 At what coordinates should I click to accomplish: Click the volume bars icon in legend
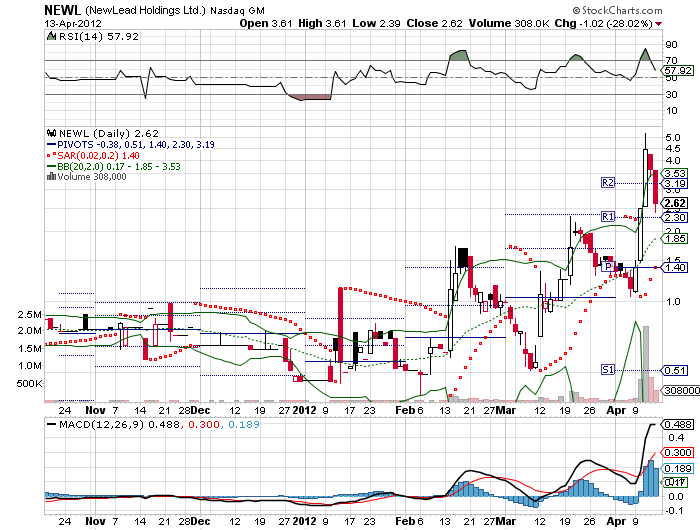(x=51, y=176)
